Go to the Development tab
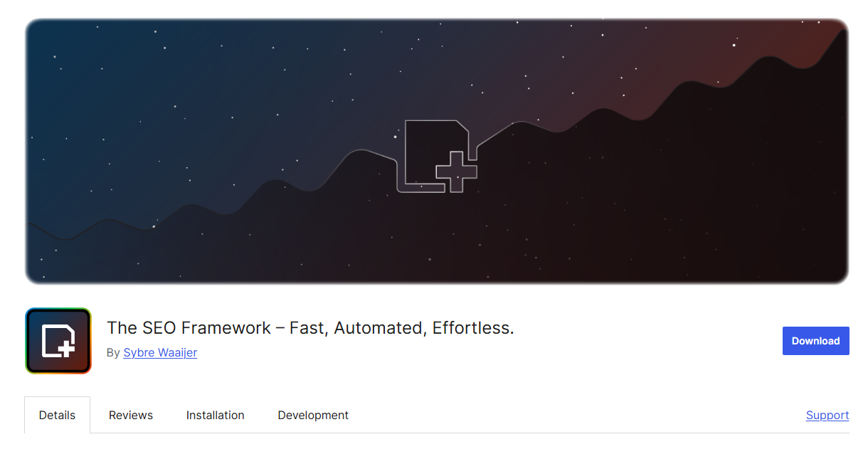Image resolution: width=868 pixels, height=454 pixels. point(313,415)
